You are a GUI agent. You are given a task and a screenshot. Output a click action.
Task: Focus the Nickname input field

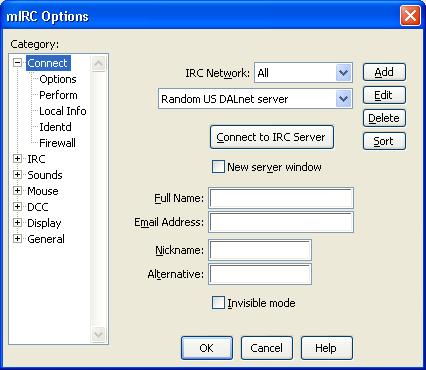click(260, 250)
